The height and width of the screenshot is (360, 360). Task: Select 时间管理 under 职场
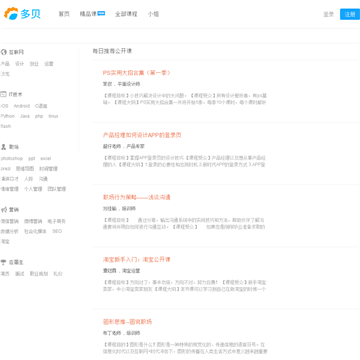point(48,169)
